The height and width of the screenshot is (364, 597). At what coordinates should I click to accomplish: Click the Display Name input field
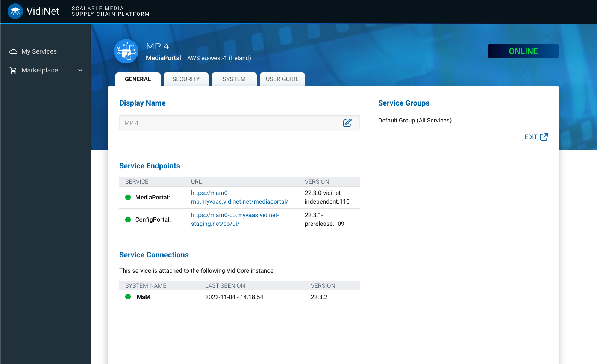(x=229, y=123)
